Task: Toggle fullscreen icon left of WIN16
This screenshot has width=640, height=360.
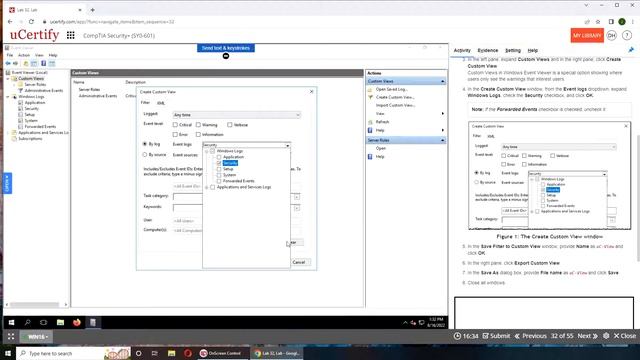Action: [x=11, y=337]
